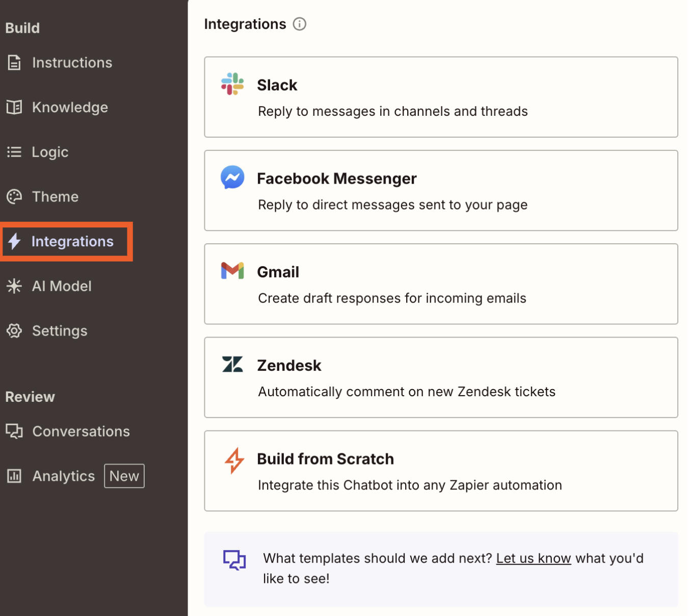The image size is (689, 616).
Task: Open the Build from Scratch integration
Action: (x=441, y=471)
